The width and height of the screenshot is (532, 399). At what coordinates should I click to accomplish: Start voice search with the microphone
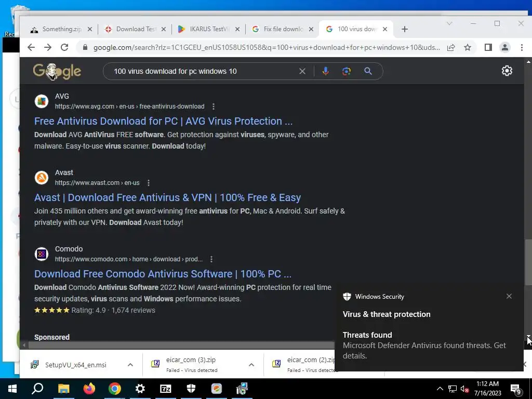click(325, 71)
